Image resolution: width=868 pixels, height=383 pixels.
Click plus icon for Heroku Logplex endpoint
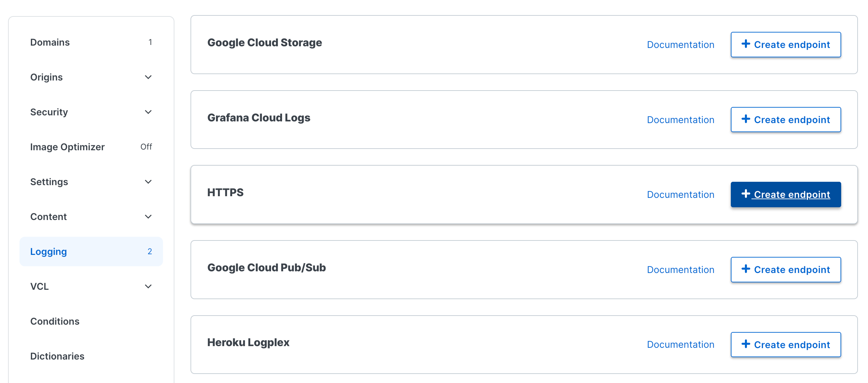coord(746,344)
